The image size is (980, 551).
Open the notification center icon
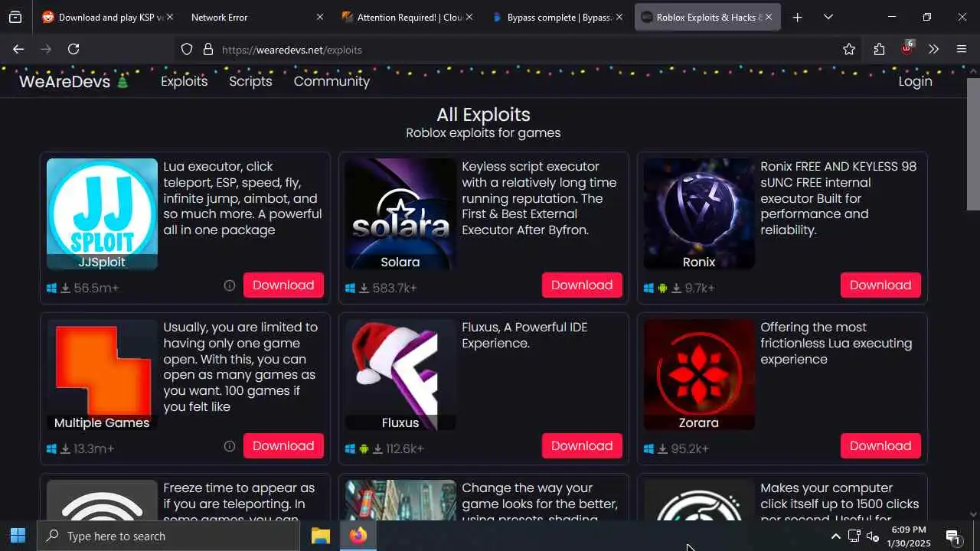click(x=953, y=536)
